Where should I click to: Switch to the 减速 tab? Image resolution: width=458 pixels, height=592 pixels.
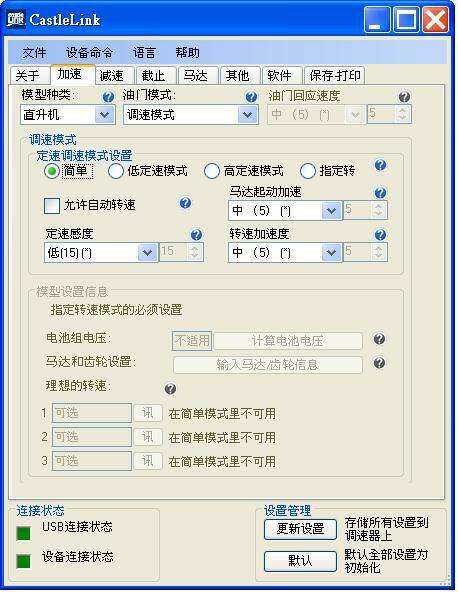(114, 76)
